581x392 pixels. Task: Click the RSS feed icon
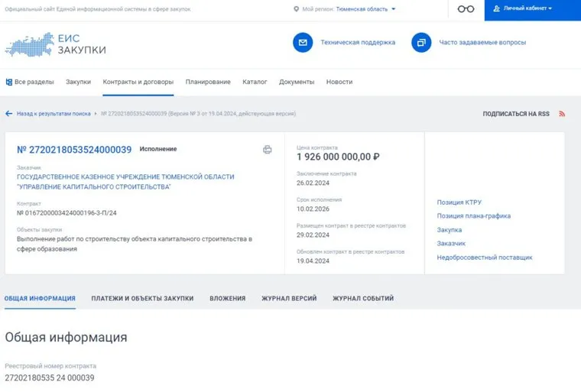click(x=562, y=114)
